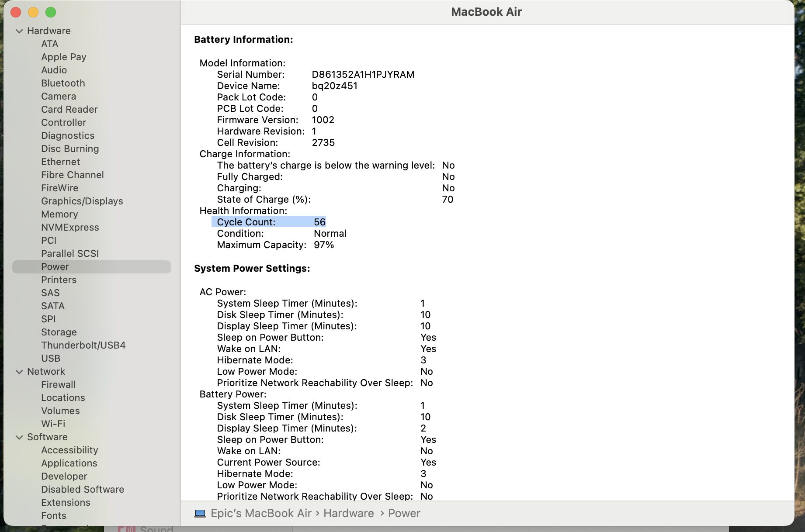The image size is (805, 532).
Task: Click Hardware in the path bar
Action: [x=349, y=514]
